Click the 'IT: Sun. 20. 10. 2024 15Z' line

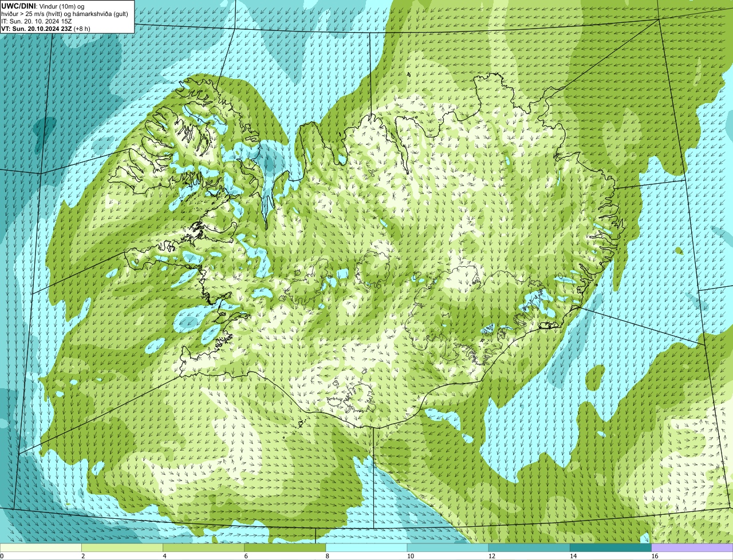(37, 21)
